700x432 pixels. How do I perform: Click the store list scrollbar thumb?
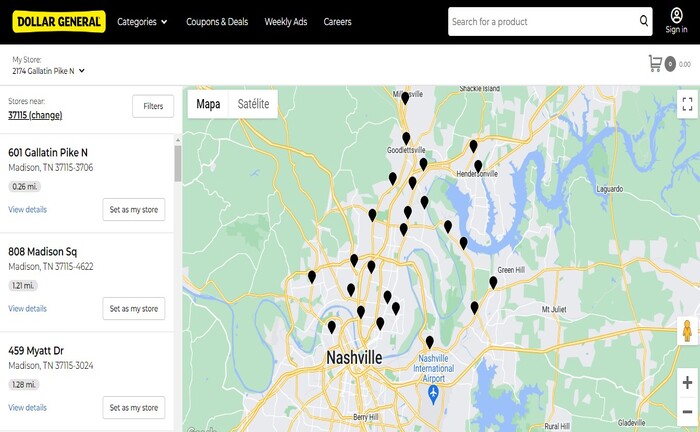pos(178,163)
